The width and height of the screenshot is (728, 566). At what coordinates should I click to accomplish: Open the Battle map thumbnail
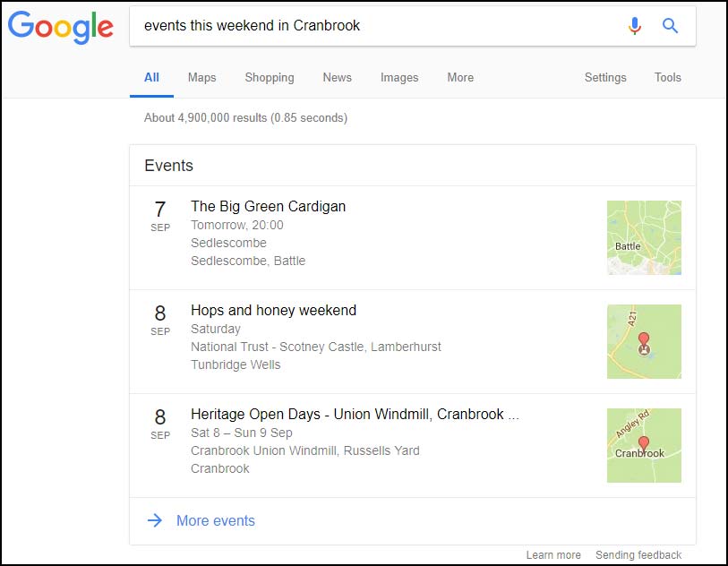click(644, 237)
